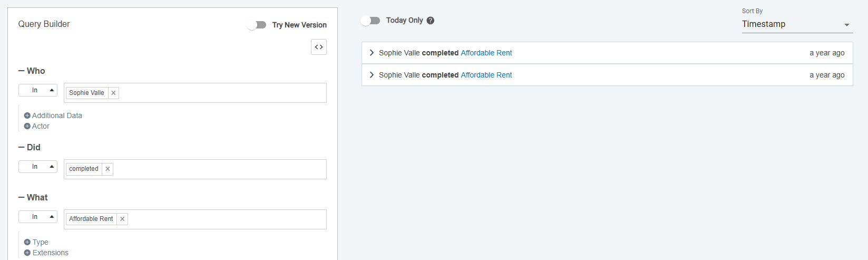Viewport: 868px width, 260px height.
Task: Expand the first Sophie Valle result row
Action: click(372, 53)
